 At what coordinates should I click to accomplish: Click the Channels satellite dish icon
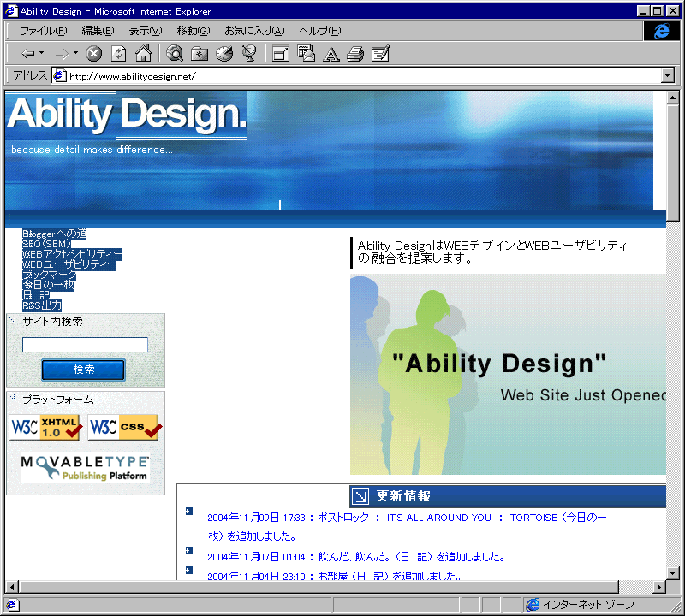click(249, 54)
